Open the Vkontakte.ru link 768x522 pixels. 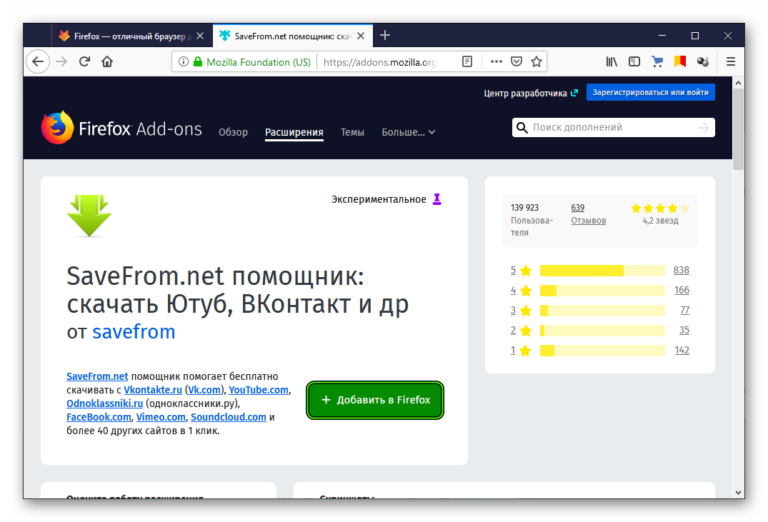click(153, 390)
